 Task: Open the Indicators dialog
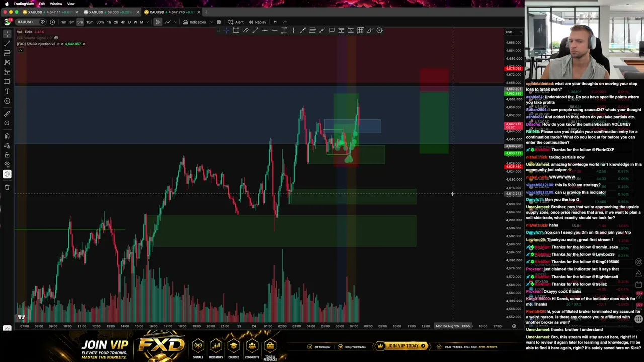pos(194,22)
